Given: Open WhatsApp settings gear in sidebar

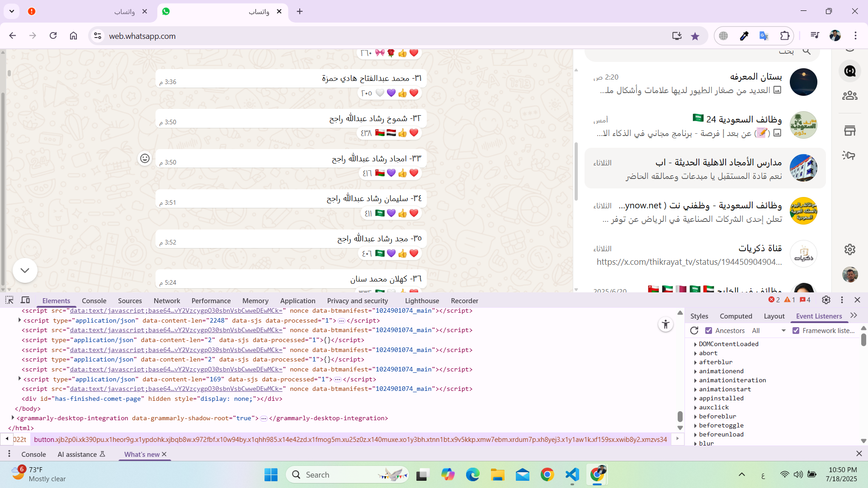Looking at the screenshot, I should point(849,249).
